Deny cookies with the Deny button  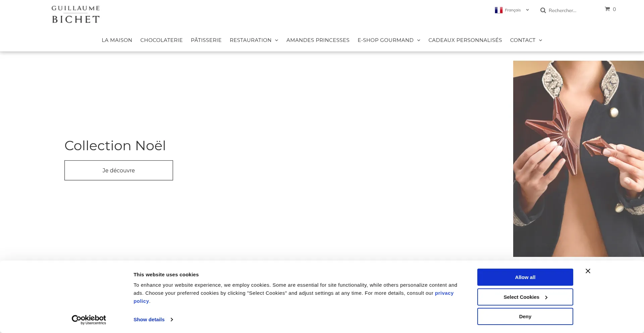525,317
